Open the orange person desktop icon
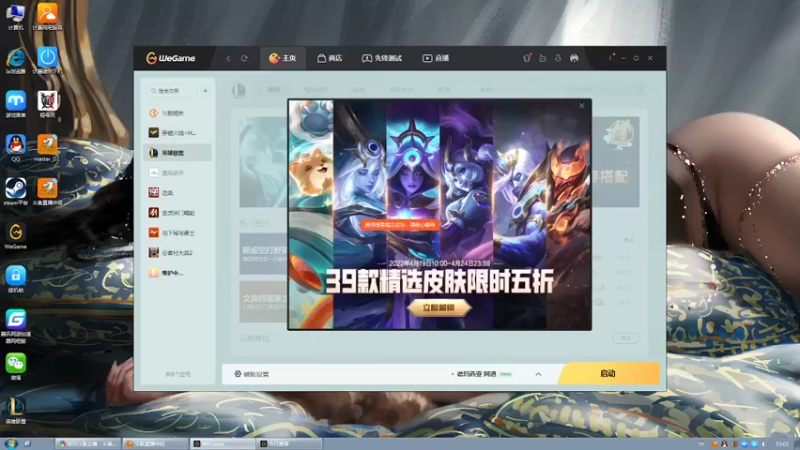The image size is (800, 450). 47,16
